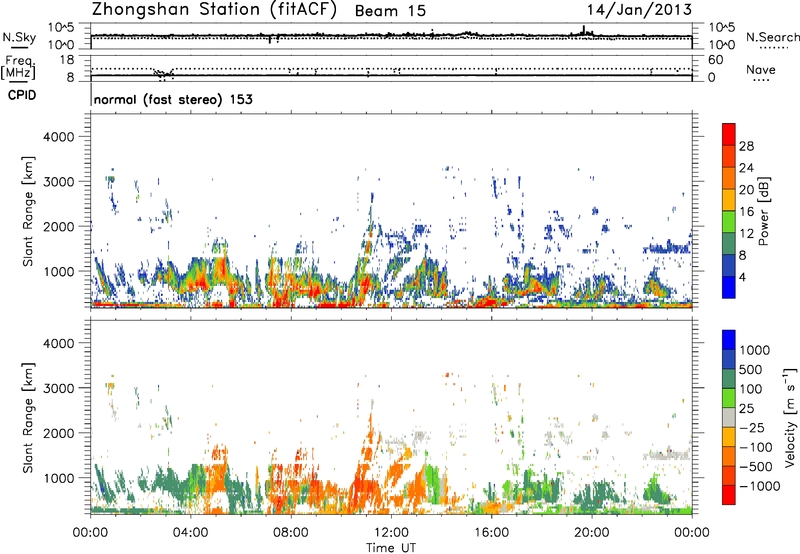This screenshot has height=554, width=800.
Task: Click the 60 tick on the Nave axis
Action: pyautogui.click(x=715, y=60)
